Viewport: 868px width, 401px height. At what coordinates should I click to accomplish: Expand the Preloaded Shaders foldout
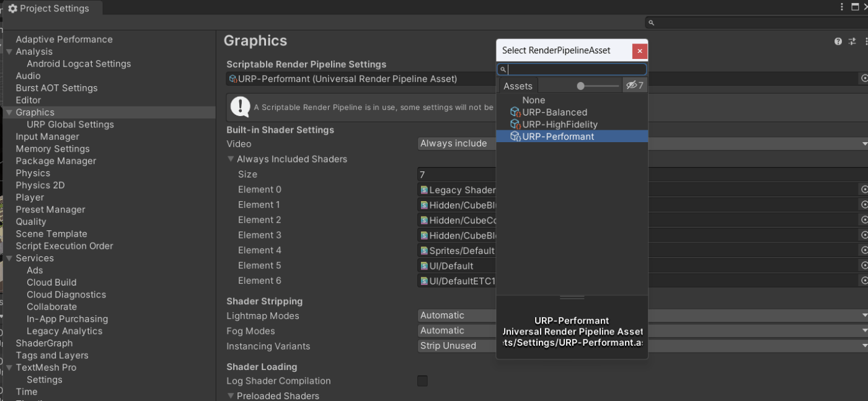231,395
